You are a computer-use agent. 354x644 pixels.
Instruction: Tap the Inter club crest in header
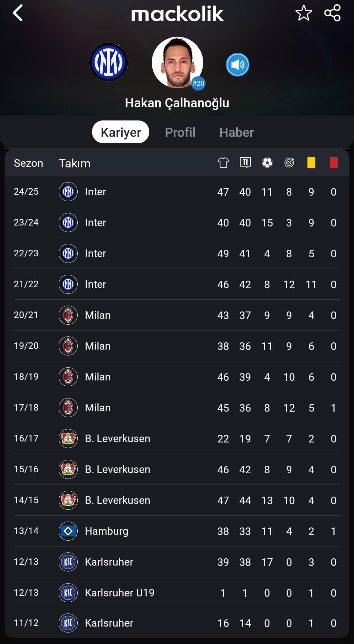pos(108,62)
